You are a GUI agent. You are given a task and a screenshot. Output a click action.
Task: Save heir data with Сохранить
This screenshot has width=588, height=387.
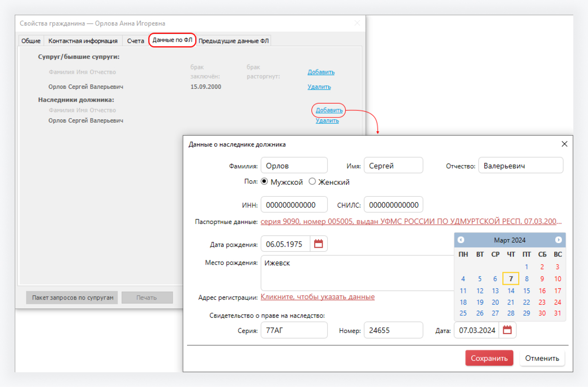click(x=489, y=358)
